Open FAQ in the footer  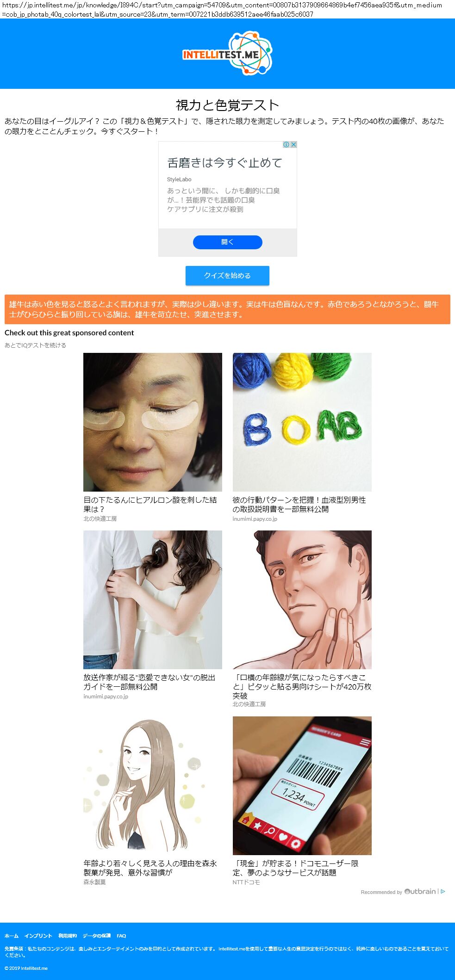121,936
